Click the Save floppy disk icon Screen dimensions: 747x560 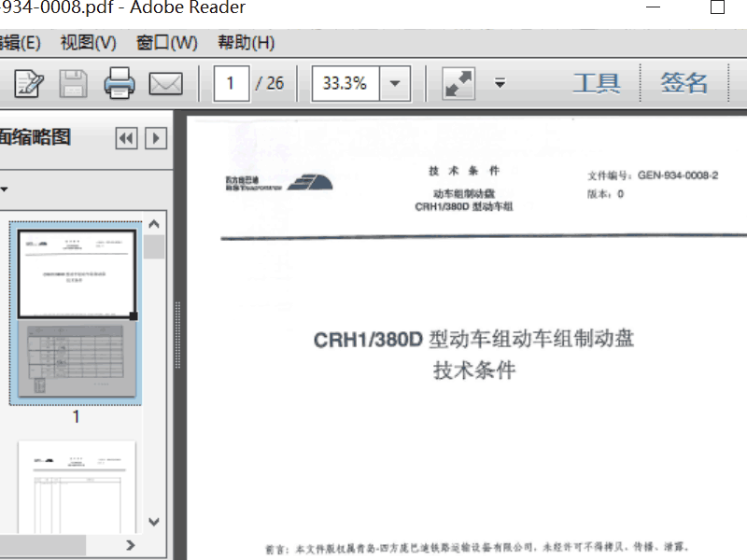tap(74, 84)
